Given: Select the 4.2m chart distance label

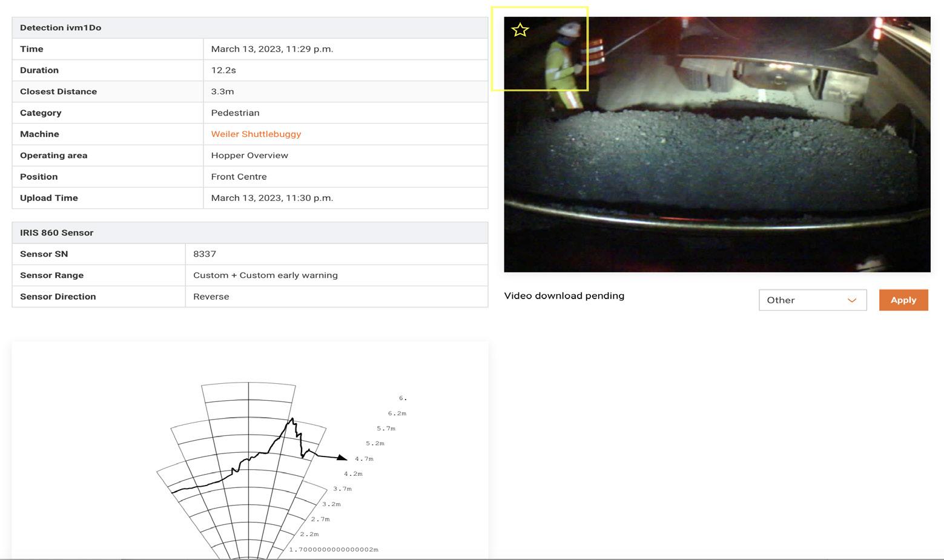Looking at the screenshot, I should [354, 474].
